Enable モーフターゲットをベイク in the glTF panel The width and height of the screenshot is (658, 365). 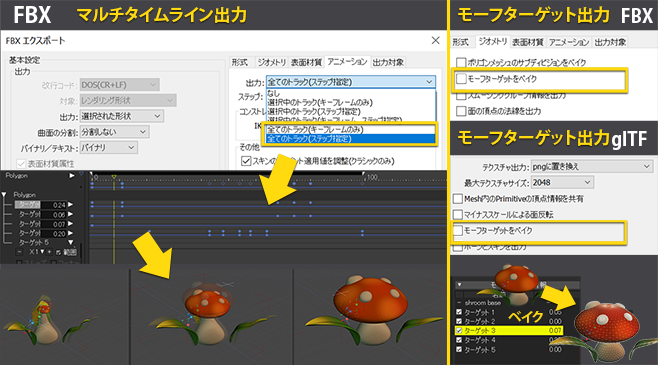click(457, 230)
